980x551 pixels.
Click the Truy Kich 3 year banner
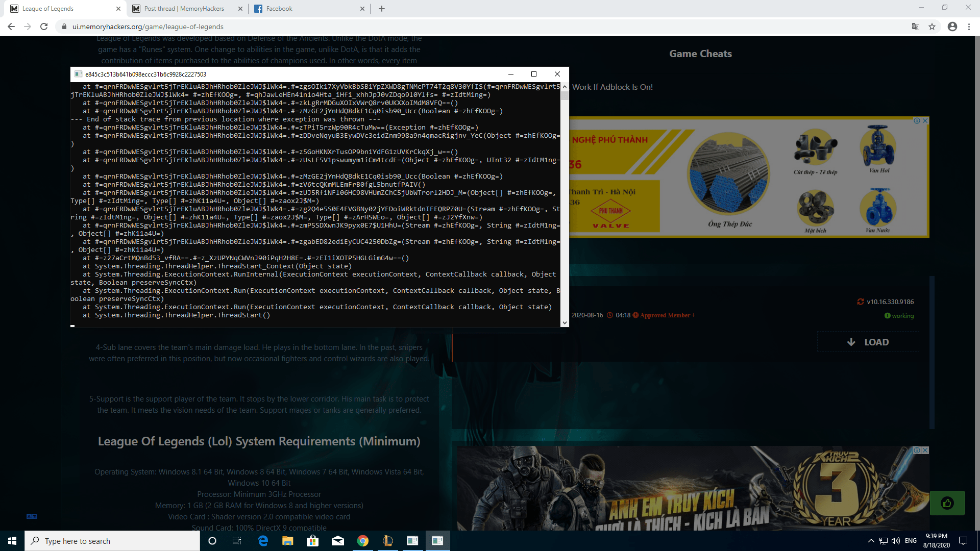pyautogui.click(x=693, y=489)
